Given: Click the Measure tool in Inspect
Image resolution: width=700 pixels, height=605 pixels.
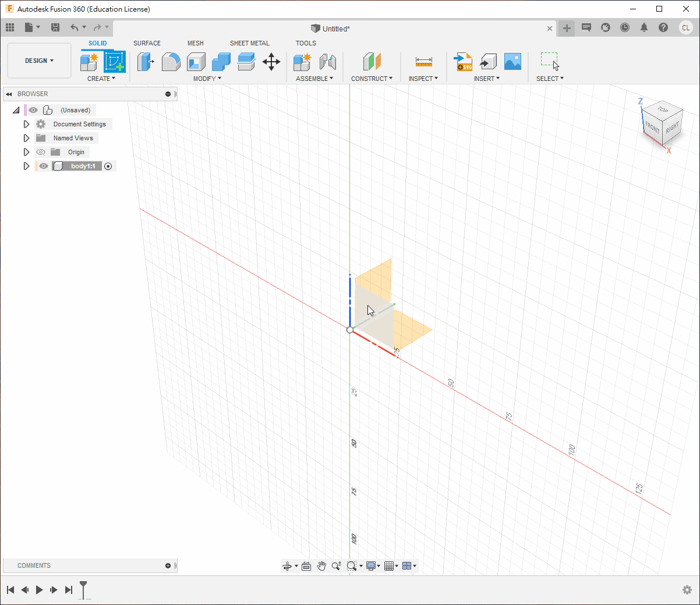Looking at the screenshot, I should (x=423, y=61).
